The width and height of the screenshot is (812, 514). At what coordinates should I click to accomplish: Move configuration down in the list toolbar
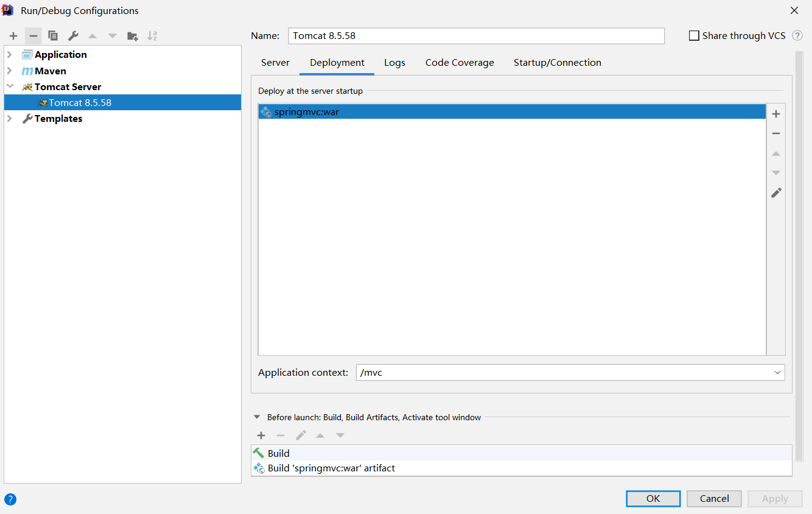pos(112,36)
